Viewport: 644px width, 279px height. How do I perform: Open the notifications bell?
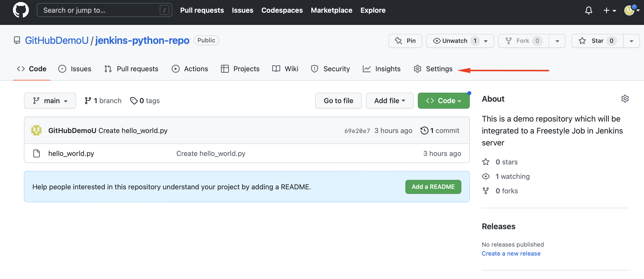coord(589,10)
